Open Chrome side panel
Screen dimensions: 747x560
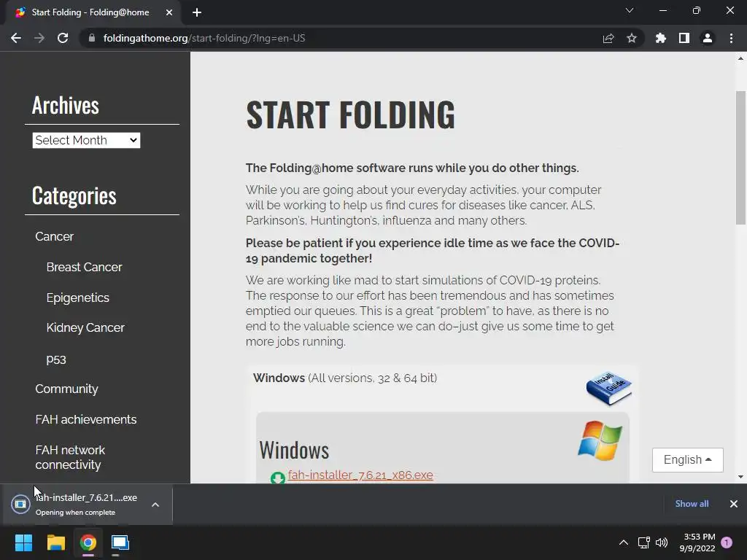[x=684, y=38]
